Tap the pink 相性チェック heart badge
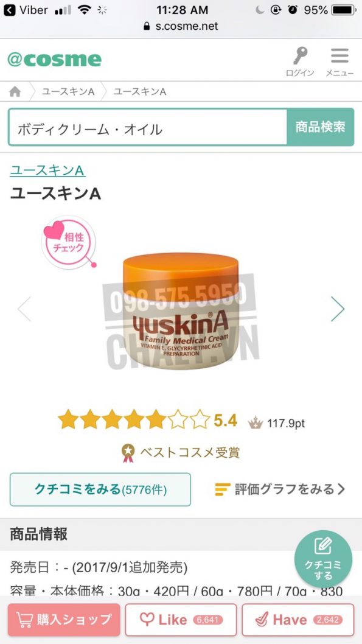 pos(69,242)
